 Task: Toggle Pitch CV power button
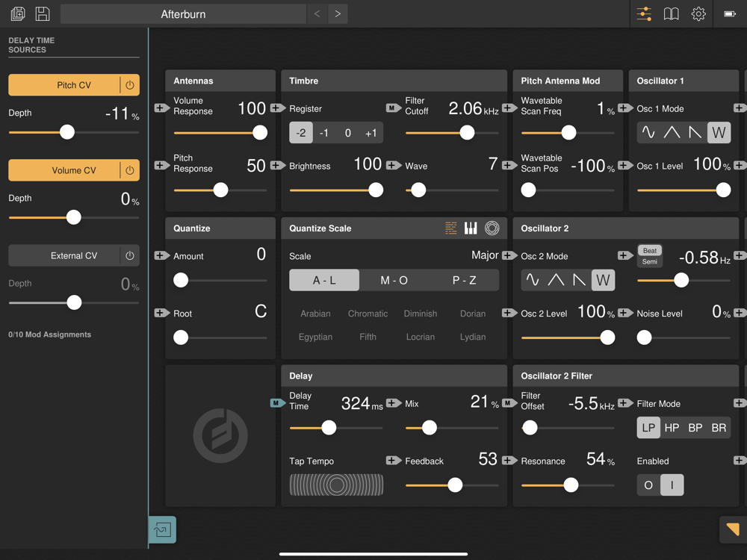pos(129,85)
